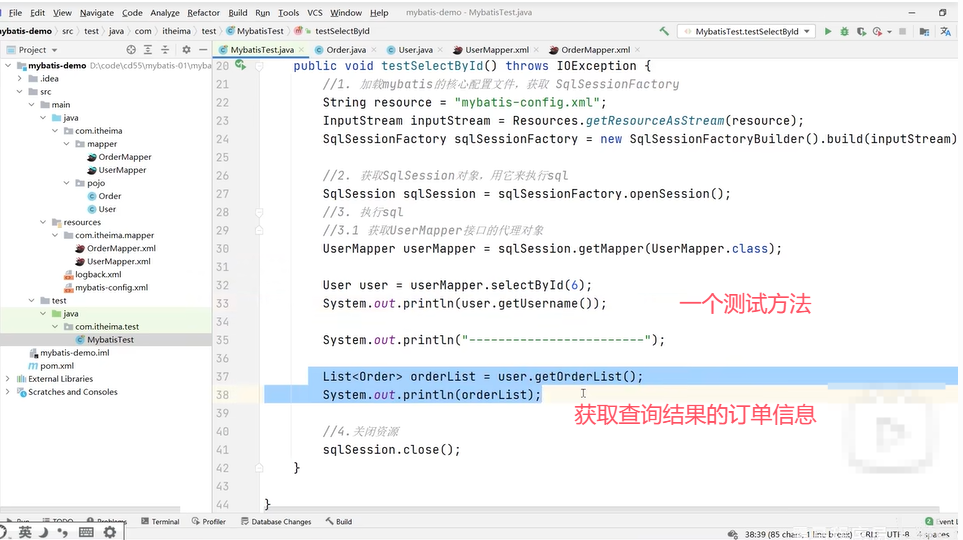Open the Build tool window
Image resolution: width=963 pixels, height=540 pixels.
339,521
